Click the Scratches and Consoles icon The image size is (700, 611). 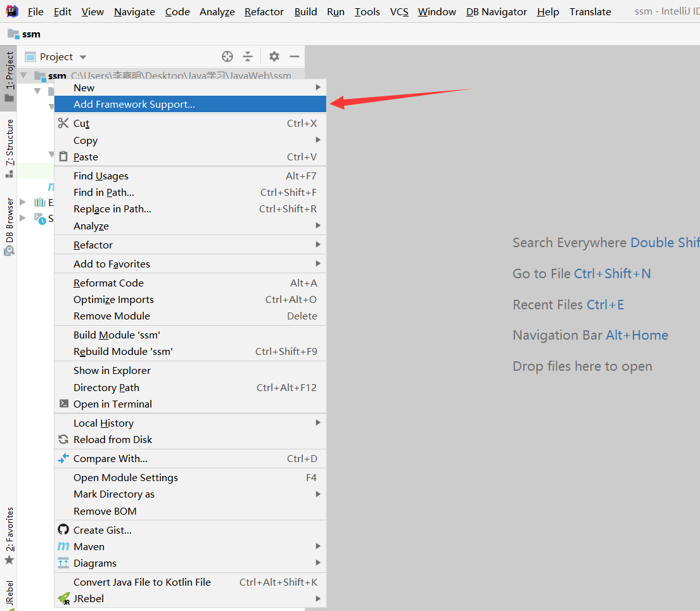[x=40, y=219]
